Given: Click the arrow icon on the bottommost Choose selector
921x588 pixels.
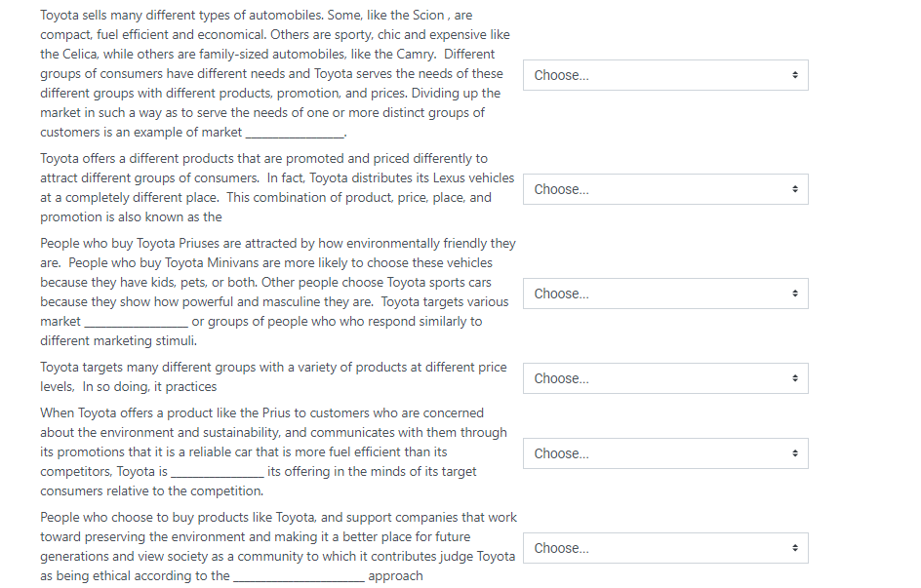Looking at the screenshot, I should 797,547.
